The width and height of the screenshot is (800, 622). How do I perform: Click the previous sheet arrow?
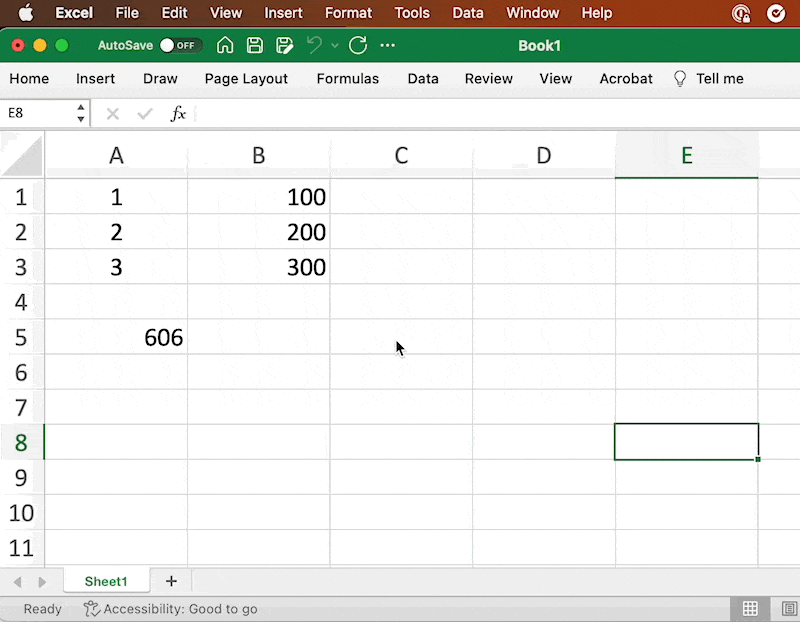click(17, 582)
